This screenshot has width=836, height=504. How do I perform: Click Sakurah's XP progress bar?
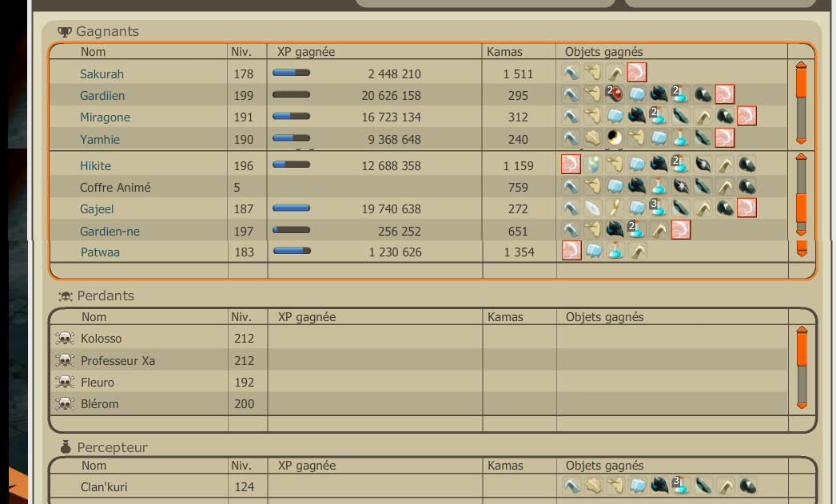291,73
